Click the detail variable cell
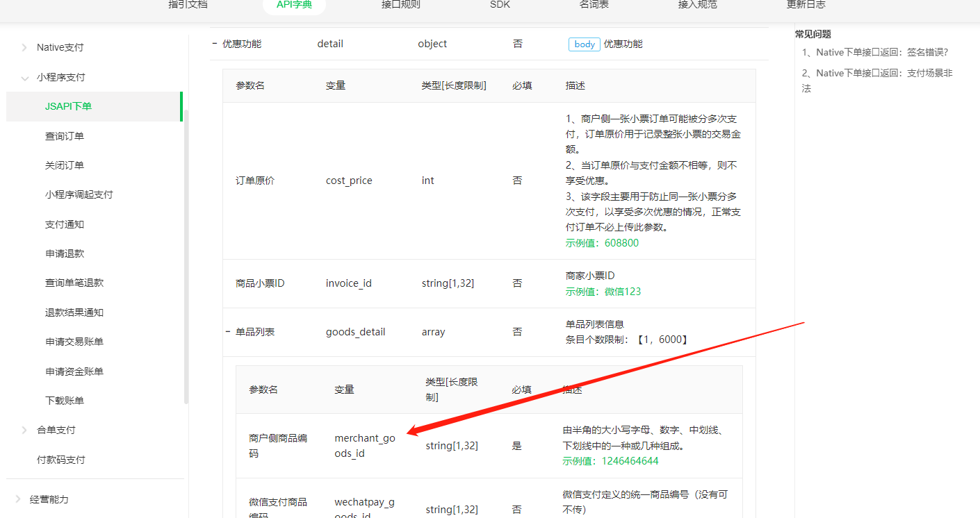 pos(330,44)
